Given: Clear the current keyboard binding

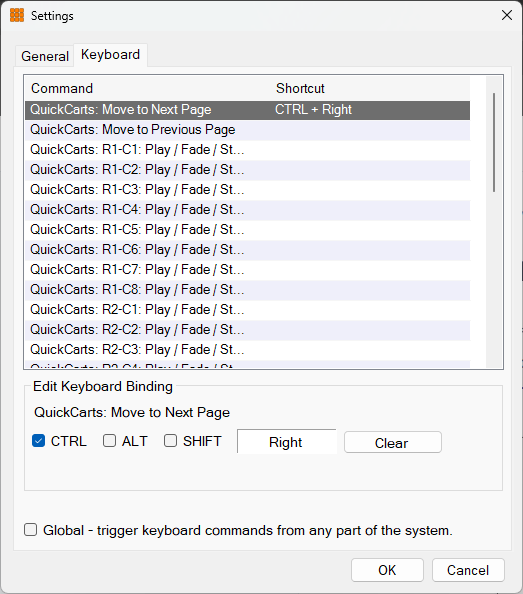Looking at the screenshot, I should coord(393,442).
